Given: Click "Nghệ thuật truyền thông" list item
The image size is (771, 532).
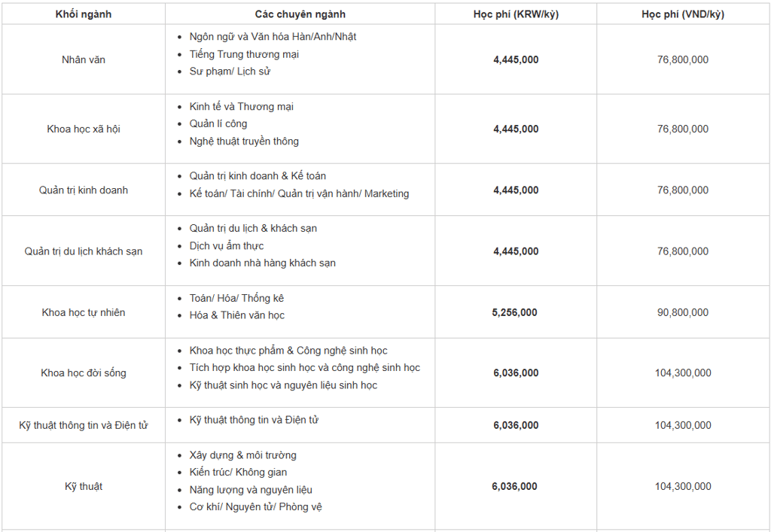Looking at the screenshot, I should [x=244, y=141].
